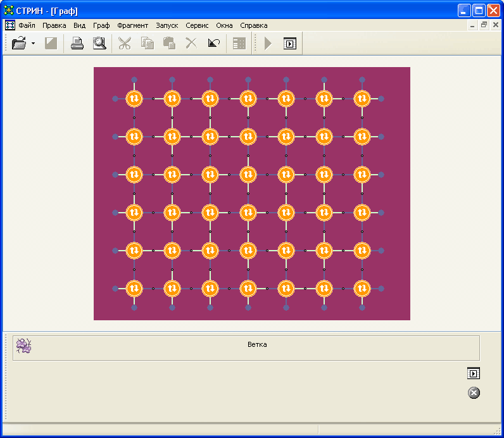Select the fourth node in third row

point(248,175)
